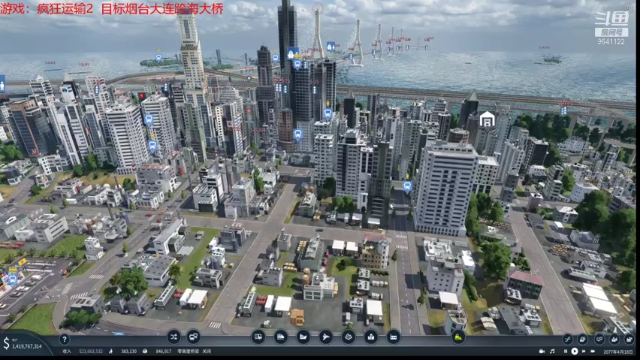Screen dimensions: 640x360
Task: Click the cargo icon beside 846,917
Action: [x=145, y=351]
